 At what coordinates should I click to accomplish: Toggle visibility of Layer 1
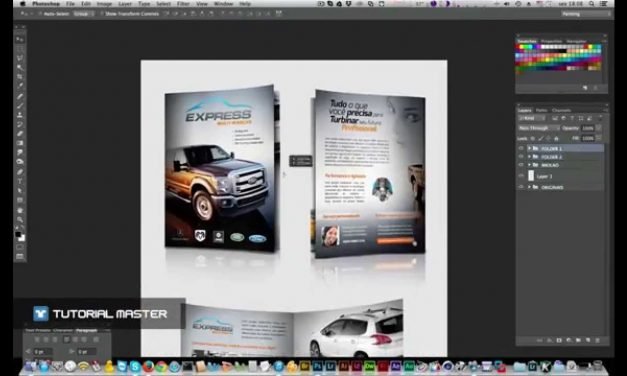[521, 176]
